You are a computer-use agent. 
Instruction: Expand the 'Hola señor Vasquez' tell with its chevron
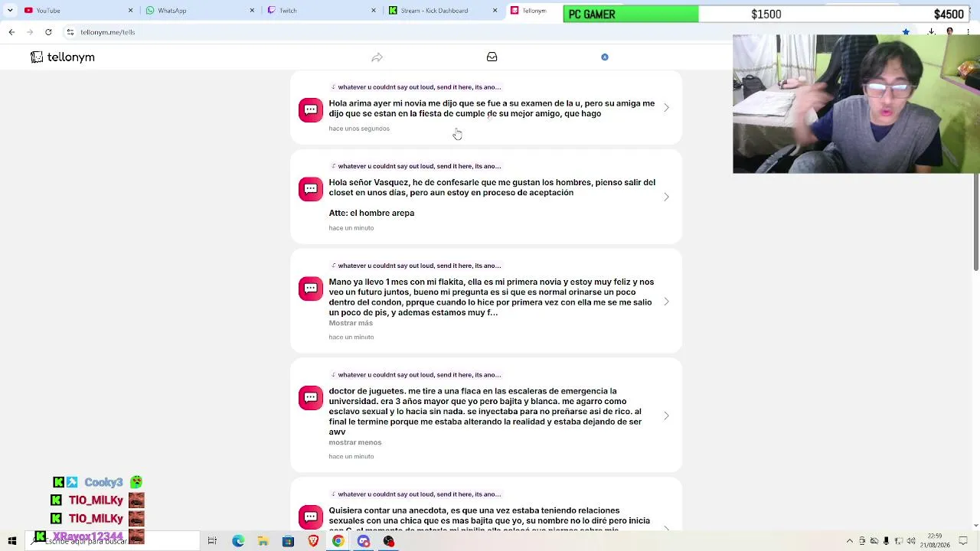pos(666,197)
